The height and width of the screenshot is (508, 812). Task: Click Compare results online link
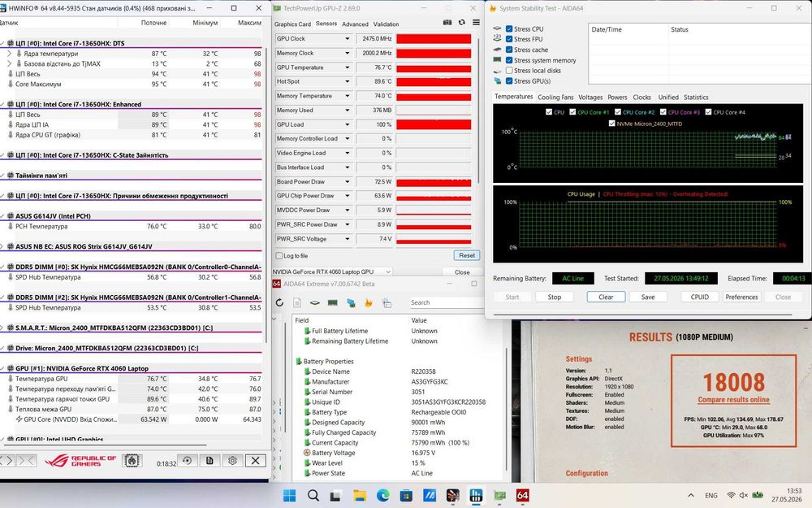734,400
